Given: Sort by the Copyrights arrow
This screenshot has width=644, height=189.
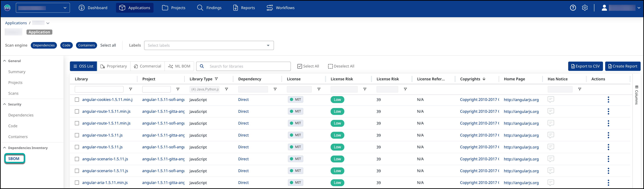Looking at the screenshot, I should tap(484, 79).
